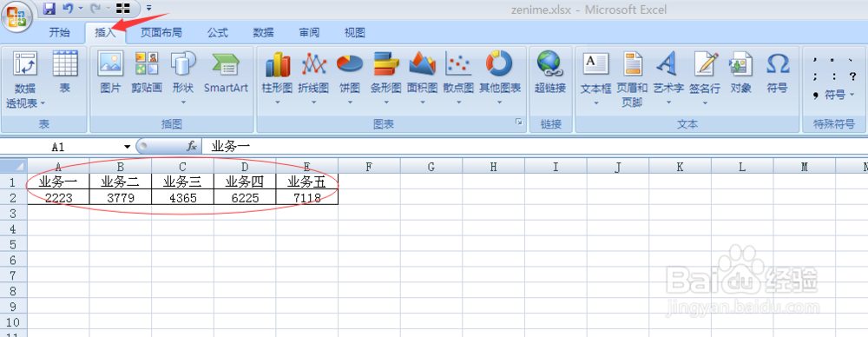Select cell containing 业务三
The width and height of the screenshot is (868, 337).
point(182,182)
